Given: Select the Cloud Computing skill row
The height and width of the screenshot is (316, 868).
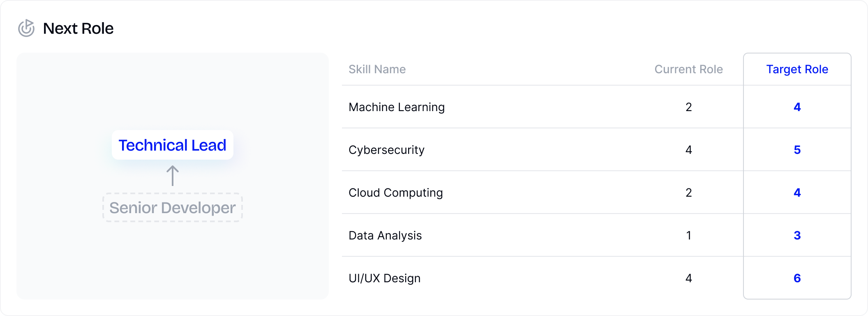Looking at the screenshot, I should click(596, 193).
